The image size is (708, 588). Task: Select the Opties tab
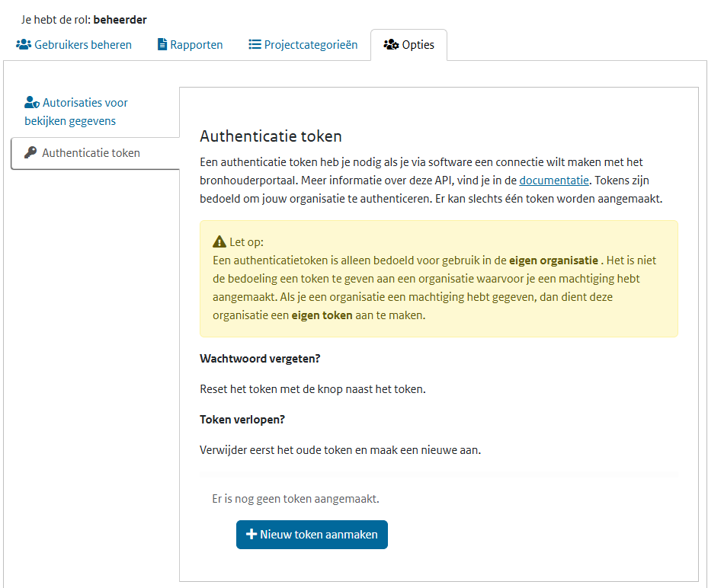tap(418, 45)
